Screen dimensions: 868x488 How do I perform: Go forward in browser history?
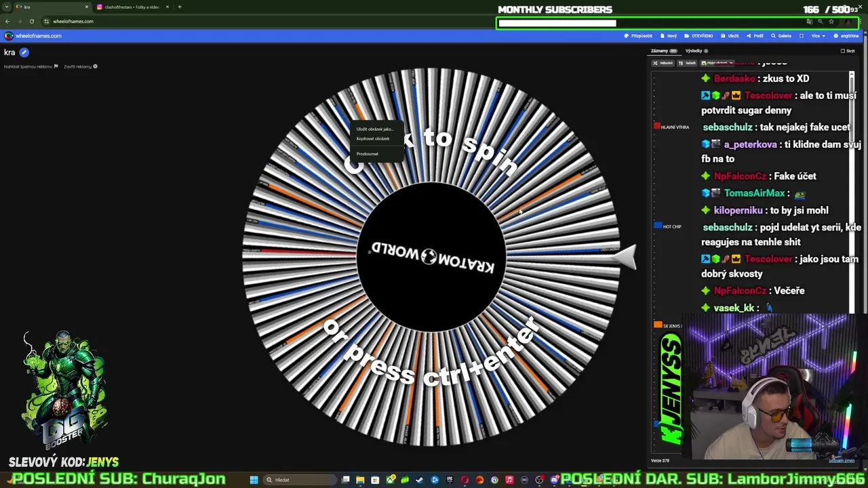(19, 21)
